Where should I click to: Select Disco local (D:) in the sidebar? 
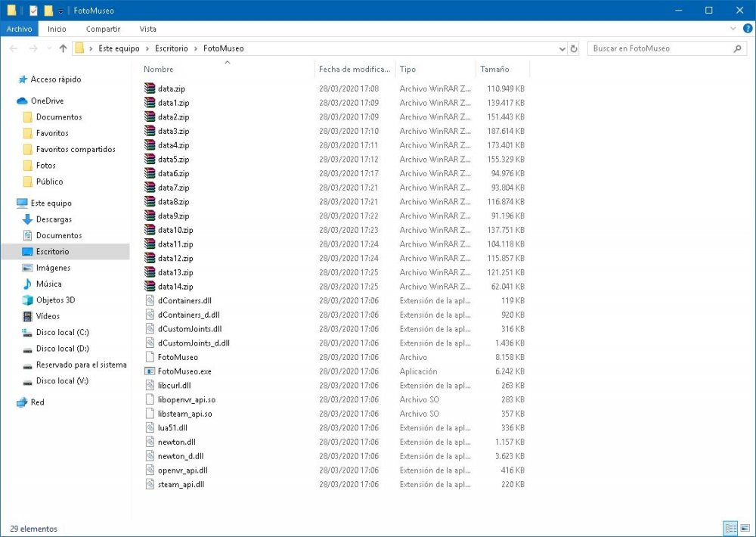[x=62, y=349]
